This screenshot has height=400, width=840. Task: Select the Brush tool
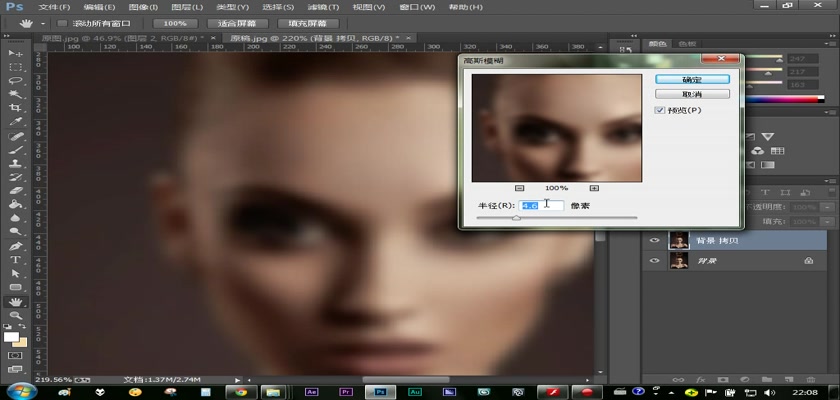(15, 150)
